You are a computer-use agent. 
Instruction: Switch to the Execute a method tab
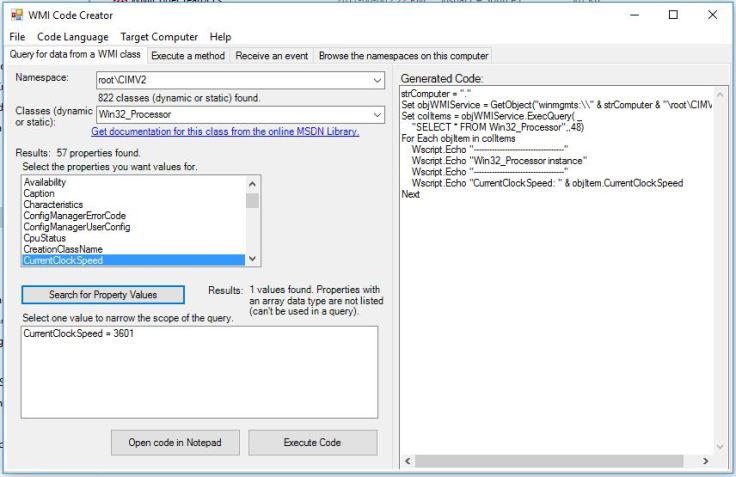(x=188, y=56)
